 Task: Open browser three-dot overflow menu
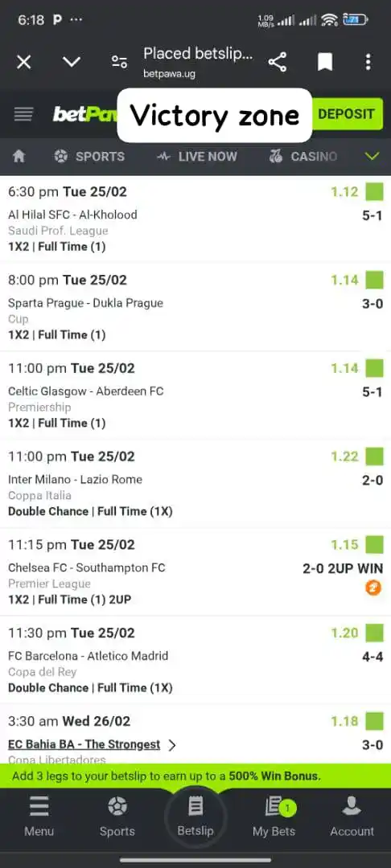368,62
